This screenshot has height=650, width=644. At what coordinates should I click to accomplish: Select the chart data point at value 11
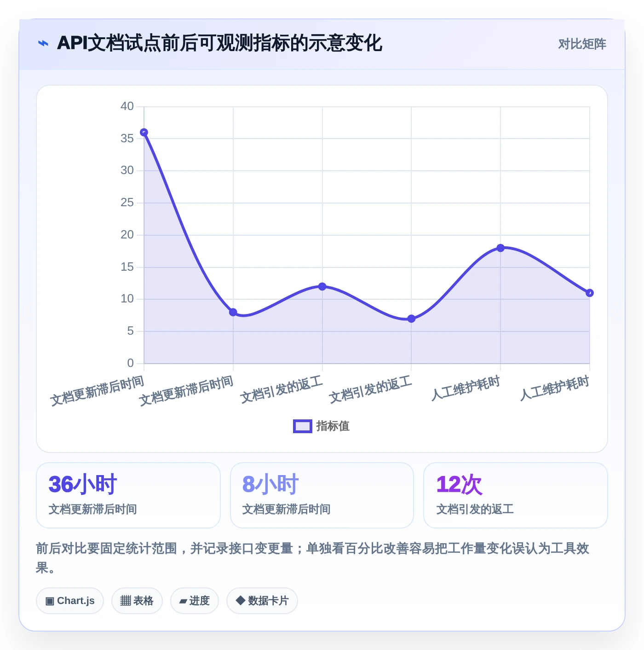point(590,293)
